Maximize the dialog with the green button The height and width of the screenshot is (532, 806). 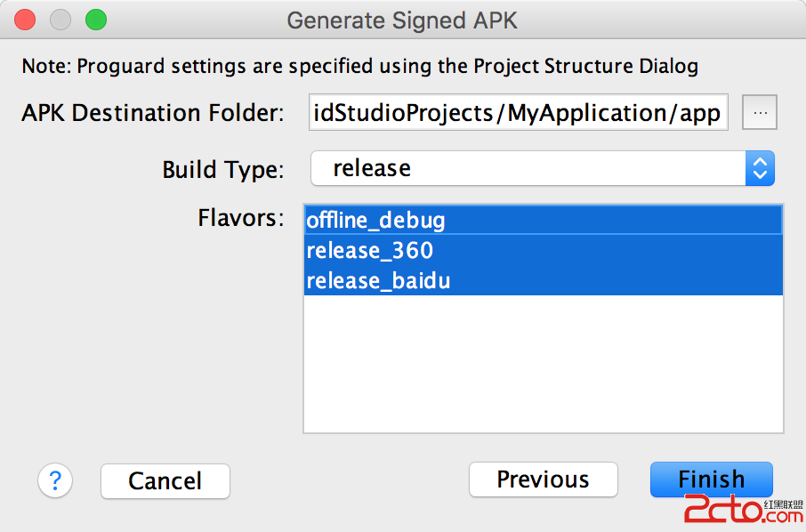pyautogui.click(x=95, y=20)
